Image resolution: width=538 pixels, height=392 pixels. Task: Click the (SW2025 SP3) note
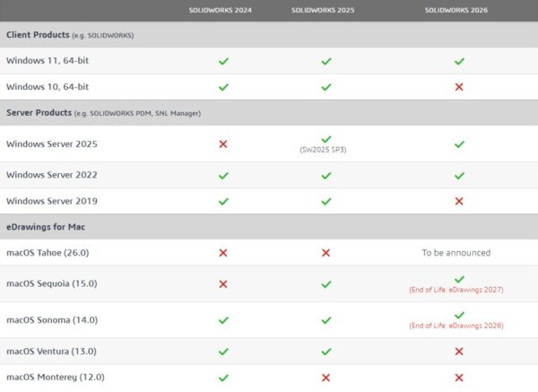(x=323, y=150)
